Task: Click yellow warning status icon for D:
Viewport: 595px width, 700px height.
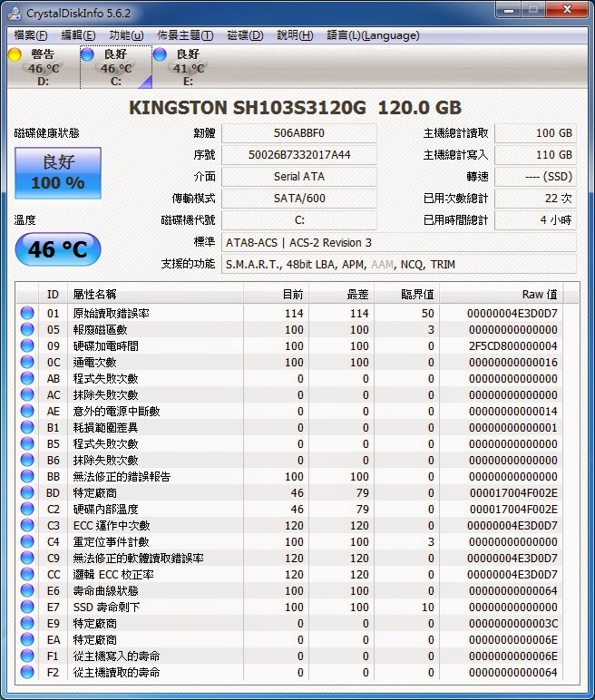Action: click(15, 54)
